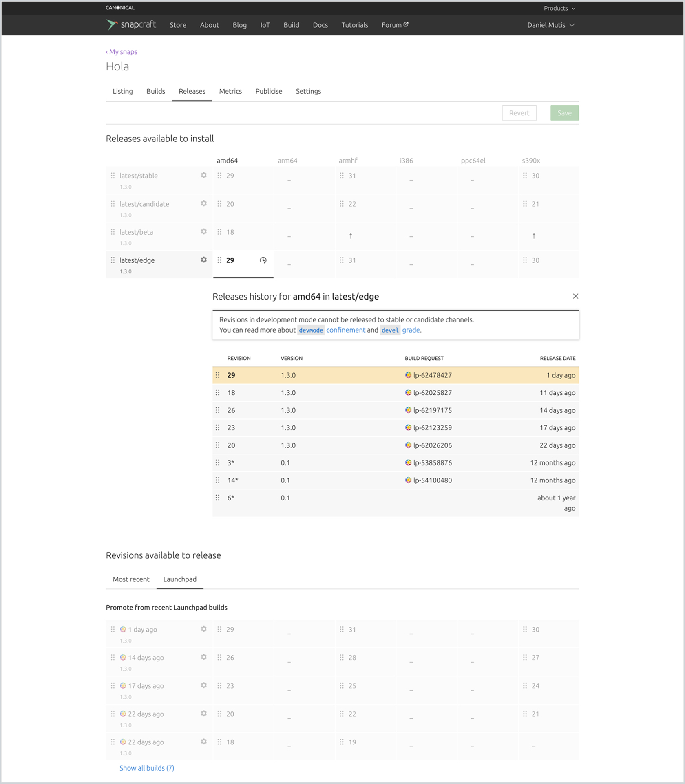The image size is (685, 784).
Task: Click the snapcraft logo
Action: click(x=131, y=25)
